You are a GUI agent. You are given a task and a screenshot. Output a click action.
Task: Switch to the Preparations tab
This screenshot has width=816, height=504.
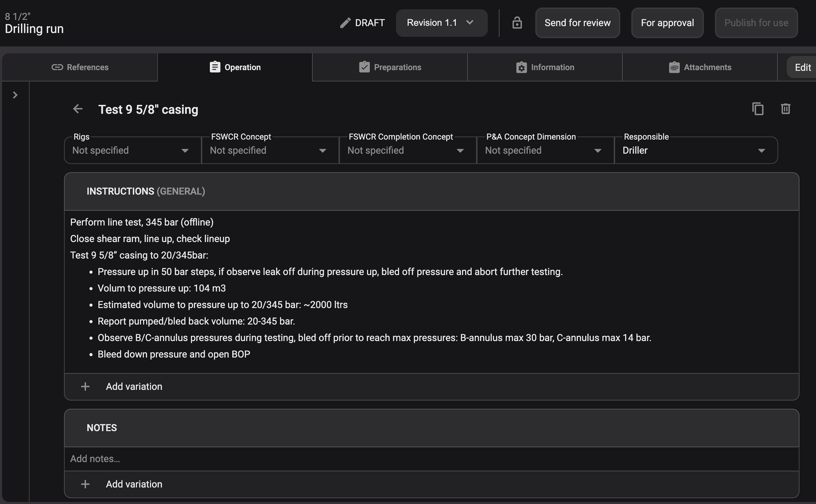[x=390, y=67]
